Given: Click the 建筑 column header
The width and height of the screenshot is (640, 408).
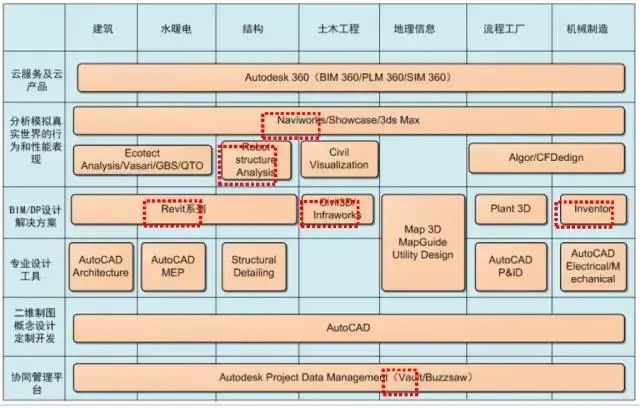Looking at the screenshot, I should pyautogui.click(x=103, y=29).
